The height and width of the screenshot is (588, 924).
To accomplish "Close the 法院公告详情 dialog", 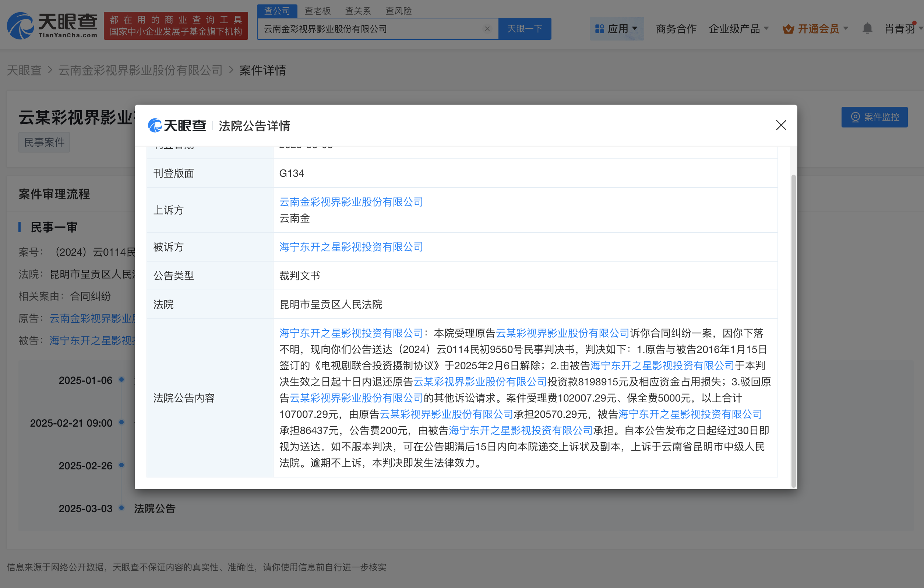I will [781, 125].
